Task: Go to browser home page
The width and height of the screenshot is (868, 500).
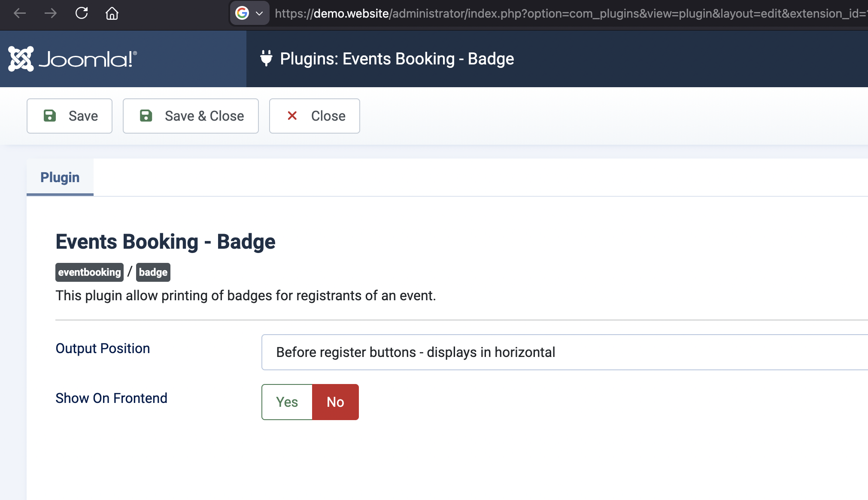Action: [x=112, y=13]
